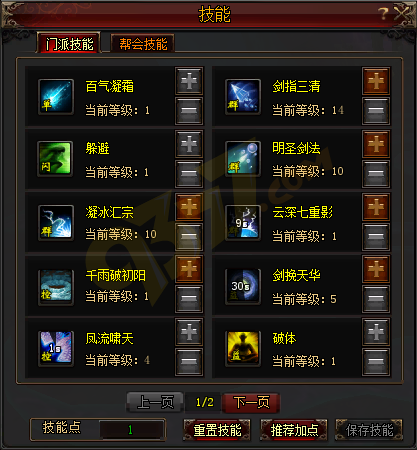Viewport: 417px width, 450px height.
Task: Decrease 明圣剑法 level with minus button
Action: click(376, 174)
